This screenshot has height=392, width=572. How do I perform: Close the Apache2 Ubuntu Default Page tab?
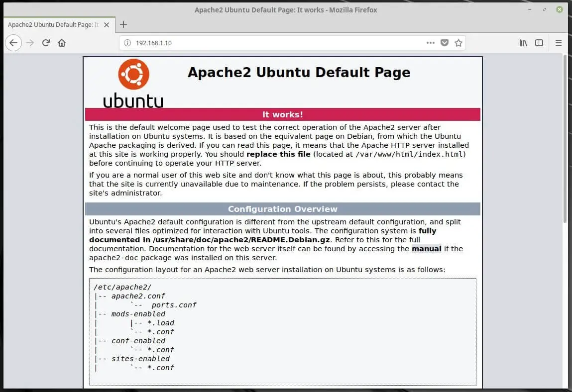click(x=107, y=25)
